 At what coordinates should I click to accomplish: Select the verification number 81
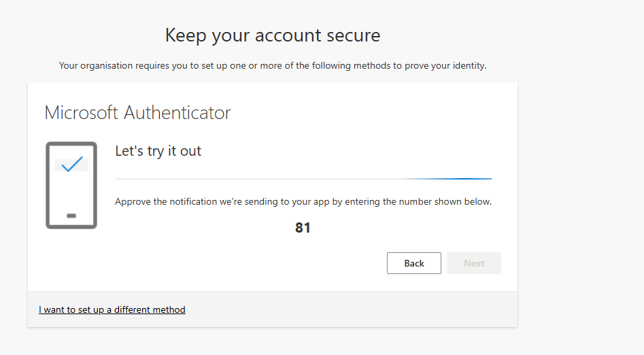pos(303,228)
